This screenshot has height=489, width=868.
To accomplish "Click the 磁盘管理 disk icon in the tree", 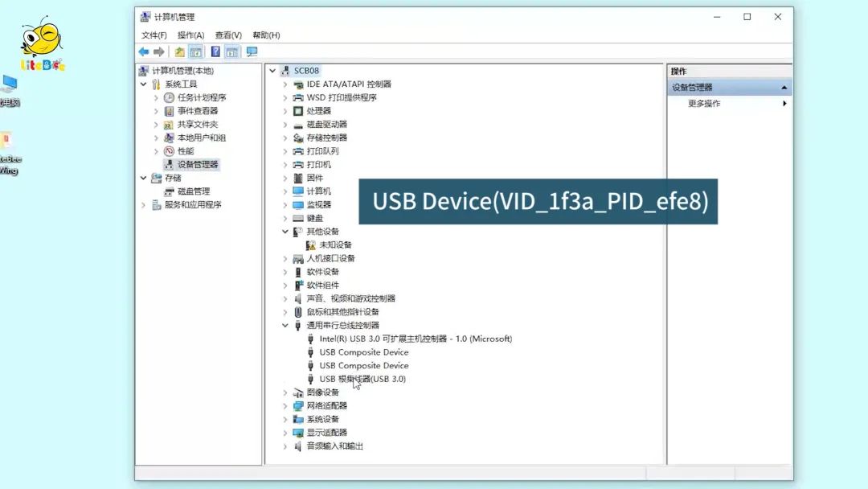I will [x=170, y=191].
